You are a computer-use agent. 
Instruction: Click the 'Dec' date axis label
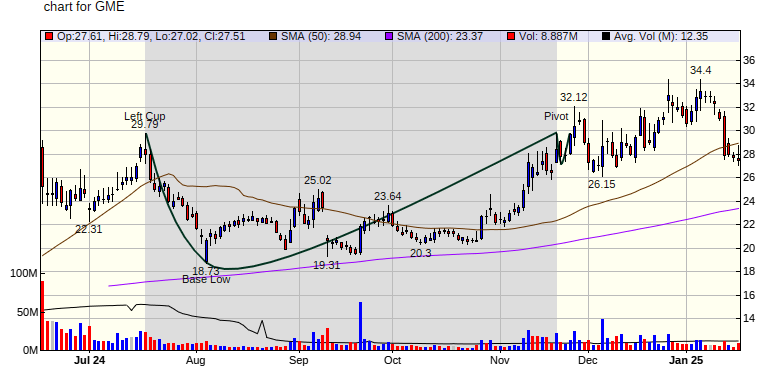point(587,360)
